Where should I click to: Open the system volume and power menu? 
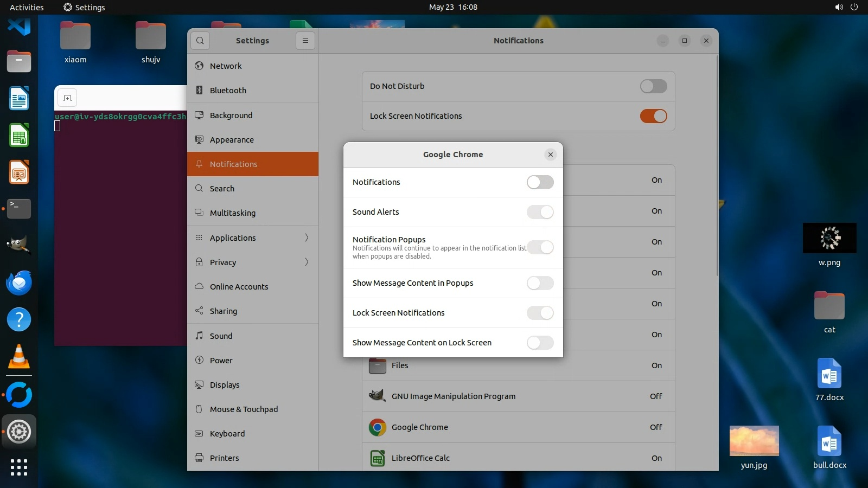point(846,7)
